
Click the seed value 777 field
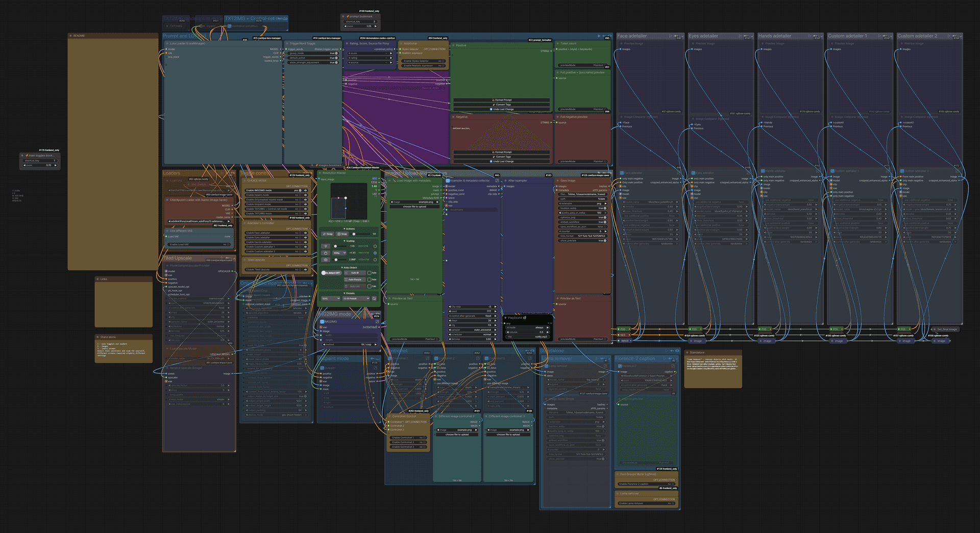pos(473,311)
